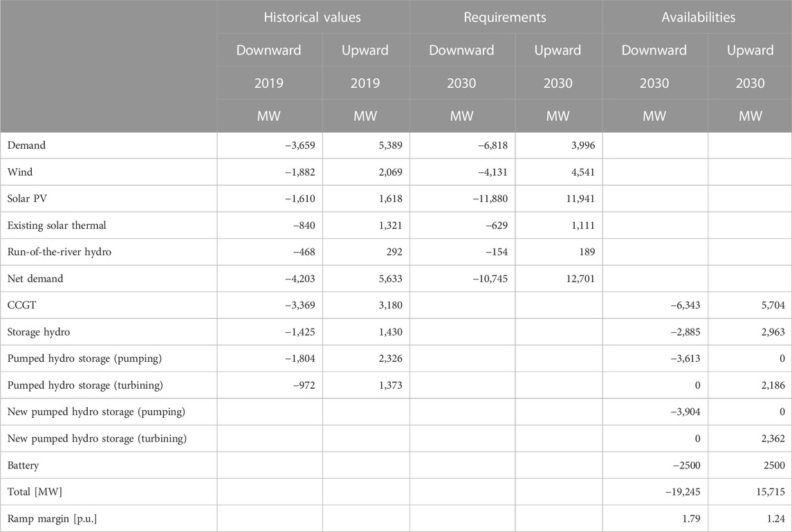
Task: Click the Wind value −1,882
Action: (x=300, y=172)
